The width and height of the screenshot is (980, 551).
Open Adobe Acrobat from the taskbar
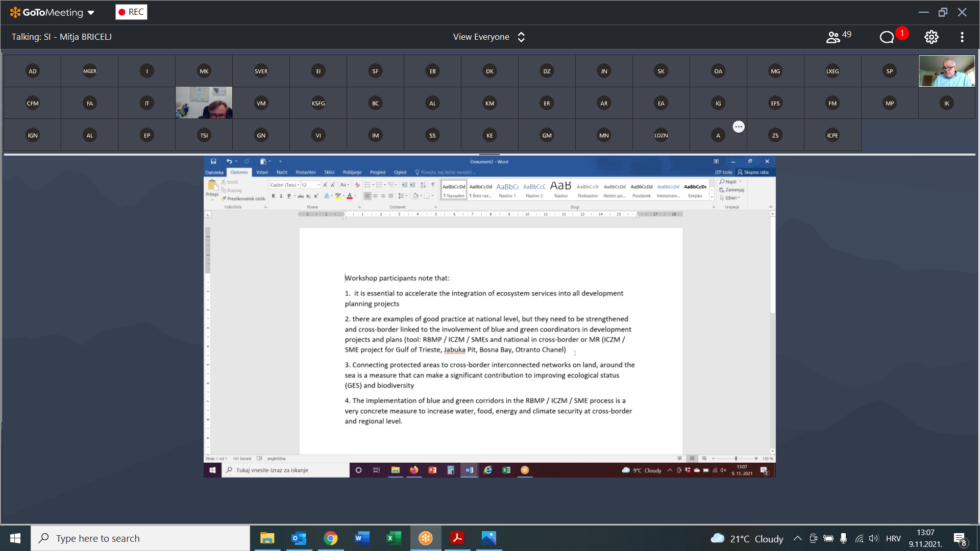(x=457, y=538)
